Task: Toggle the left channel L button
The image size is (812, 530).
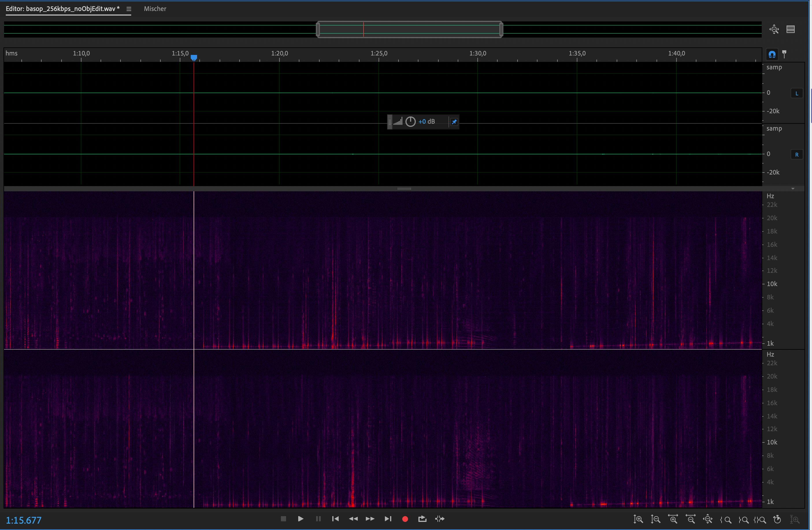Action: (797, 93)
